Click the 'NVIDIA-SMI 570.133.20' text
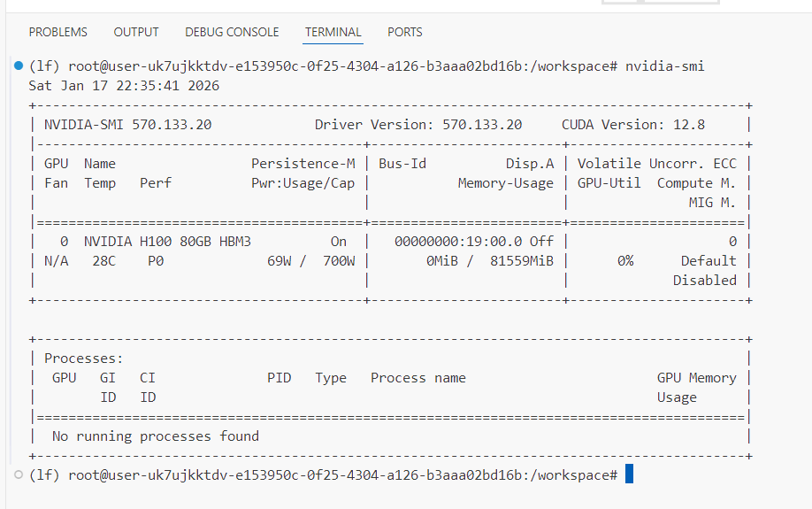This screenshot has height=509, width=812. pos(128,125)
